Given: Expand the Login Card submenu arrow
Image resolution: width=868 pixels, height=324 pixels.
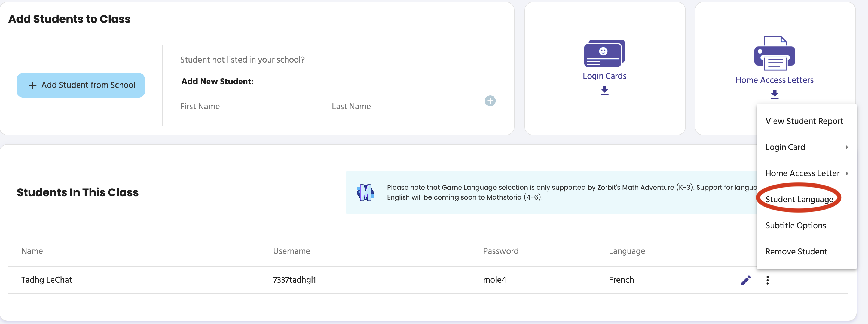Looking at the screenshot, I should coord(846,147).
